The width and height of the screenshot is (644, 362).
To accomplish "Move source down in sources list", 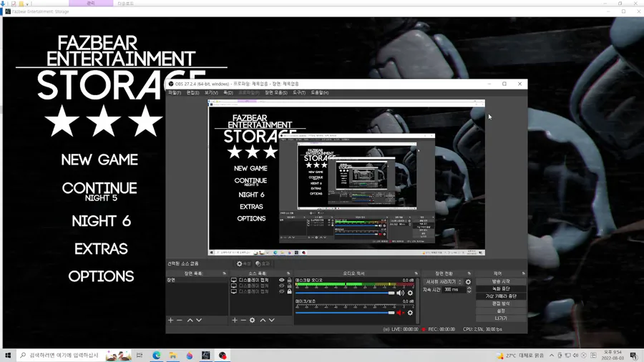I will tap(271, 320).
